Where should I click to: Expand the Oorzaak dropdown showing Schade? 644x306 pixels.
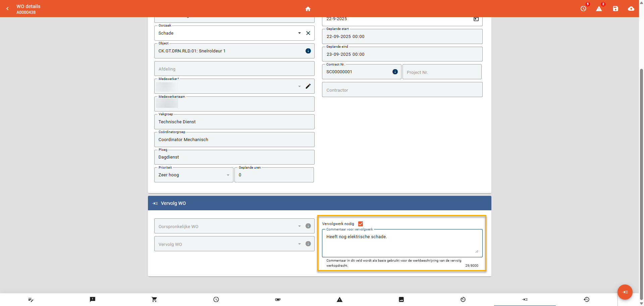299,33
